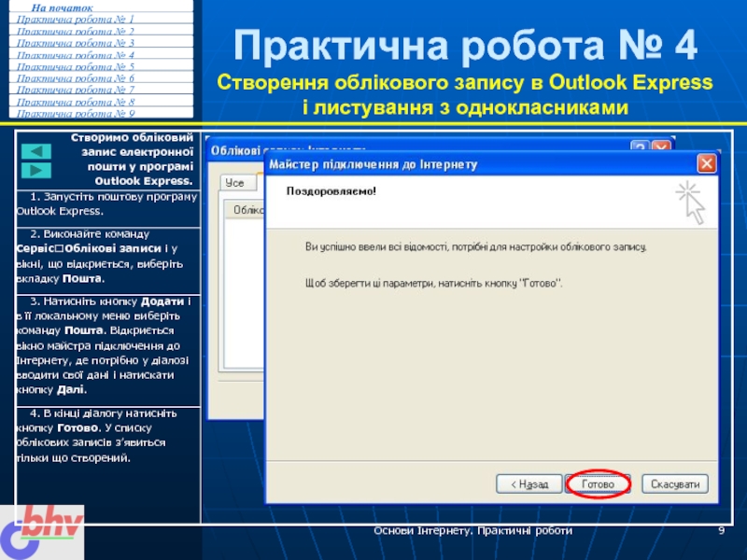Open the На початок link
Viewport: 747px width, 560px height.
point(62,7)
